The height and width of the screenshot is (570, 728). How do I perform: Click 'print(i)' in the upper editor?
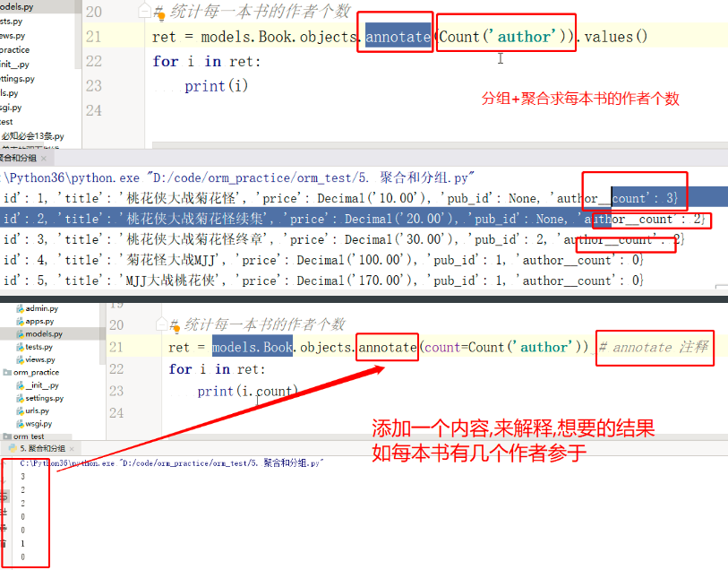click(x=217, y=86)
